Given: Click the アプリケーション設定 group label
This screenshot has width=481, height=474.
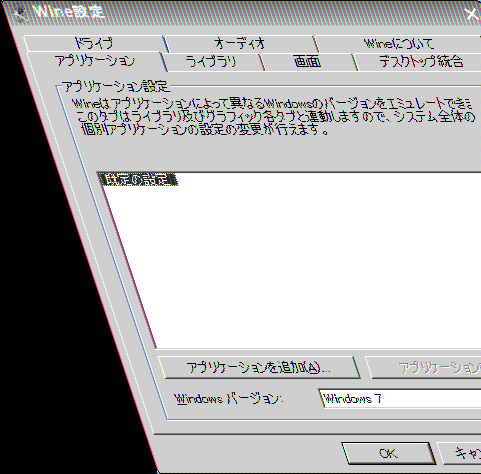Looking at the screenshot, I should [116, 87].
